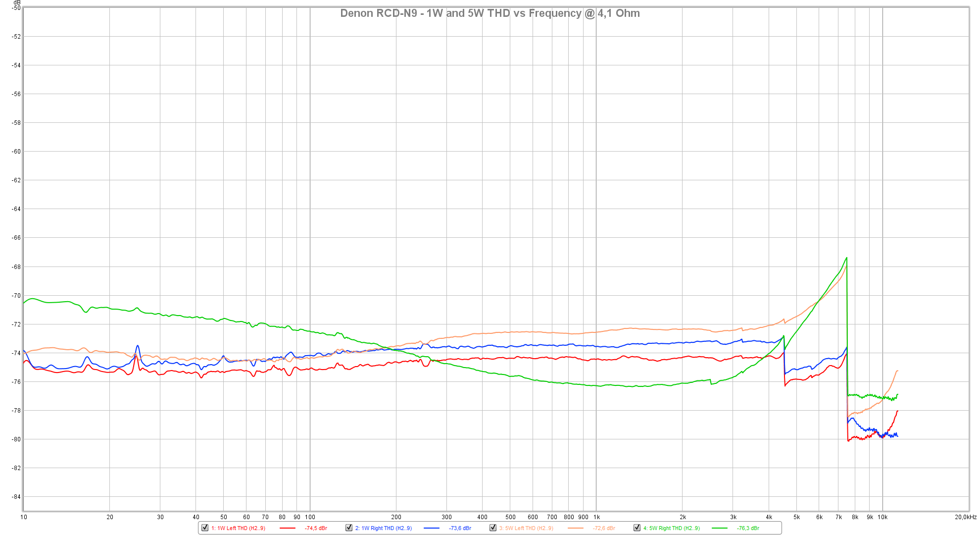The height and width of the screenshot is (535, 980).
Task: Click the '-84' dB axis label
Action: tap(16, 497)
